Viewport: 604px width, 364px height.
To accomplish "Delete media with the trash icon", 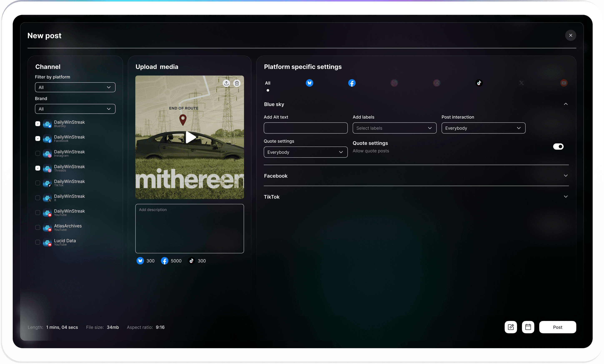I will coord(237,83).
